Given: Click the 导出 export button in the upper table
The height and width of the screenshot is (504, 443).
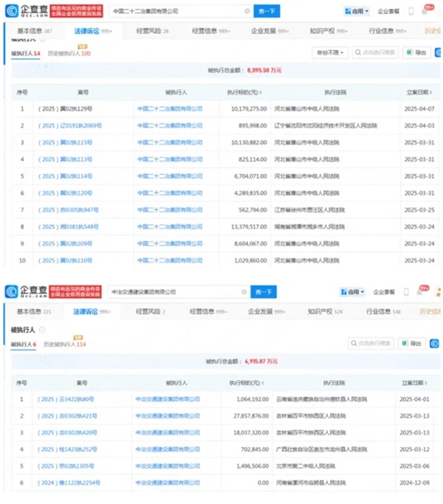Looking at the screenshot, I should tap(418, 52).
